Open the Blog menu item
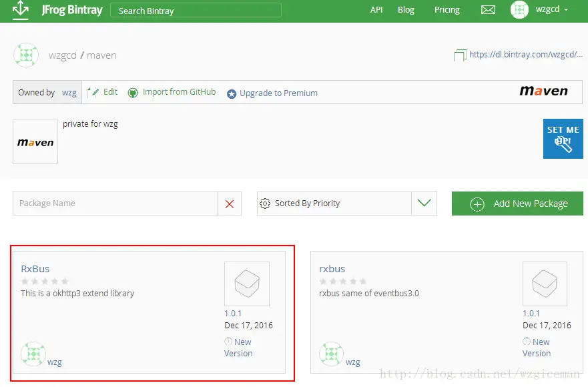 (406, 10)
